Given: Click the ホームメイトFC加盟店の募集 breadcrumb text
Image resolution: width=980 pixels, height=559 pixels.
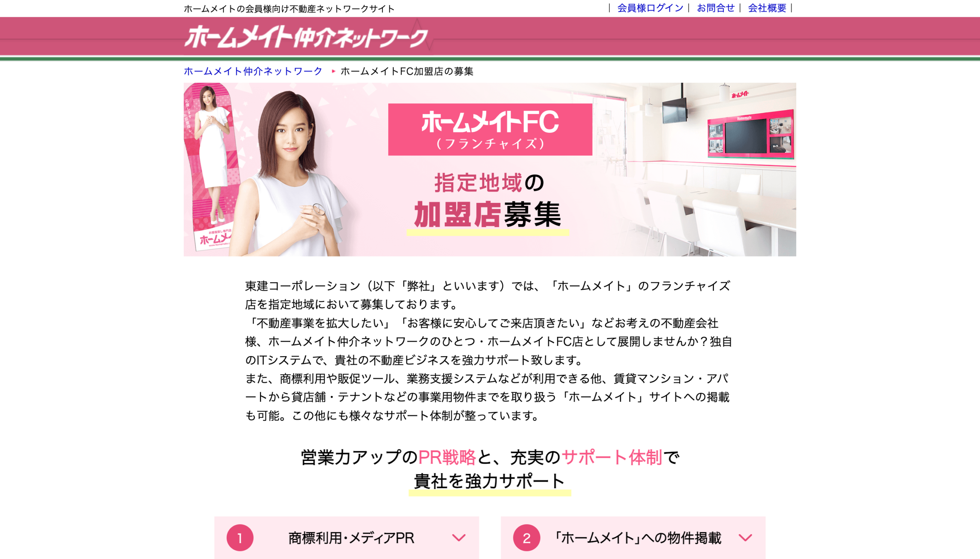Looking at the screenshot, I should click(x=407, y=71).
